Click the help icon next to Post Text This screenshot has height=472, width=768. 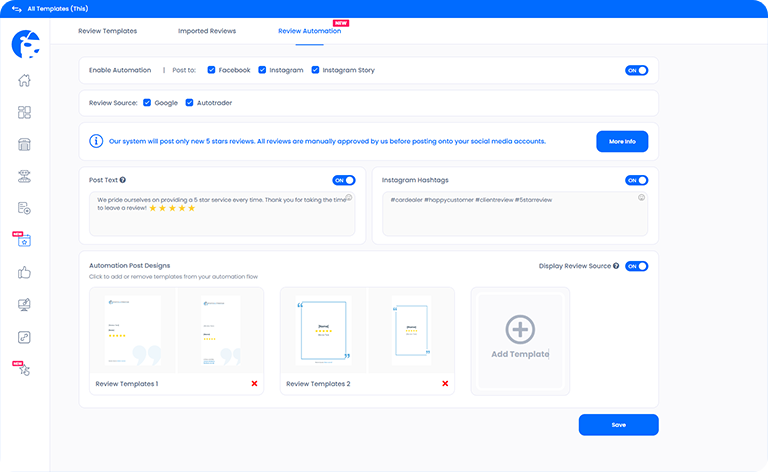(x=124, y=180)
